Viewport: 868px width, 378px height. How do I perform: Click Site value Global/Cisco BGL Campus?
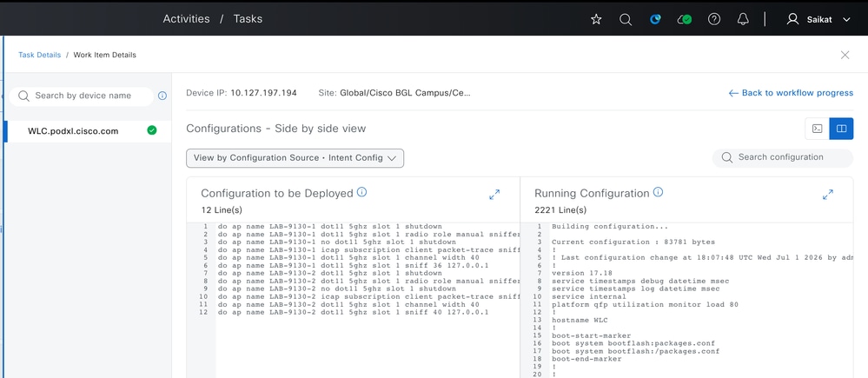pyautogui.click(x=405, y=93)
